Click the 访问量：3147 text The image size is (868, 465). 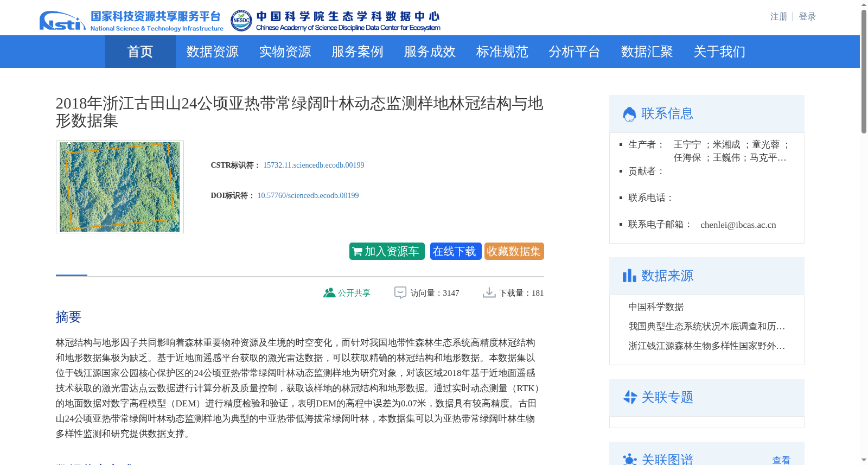(x=435, y=293)
